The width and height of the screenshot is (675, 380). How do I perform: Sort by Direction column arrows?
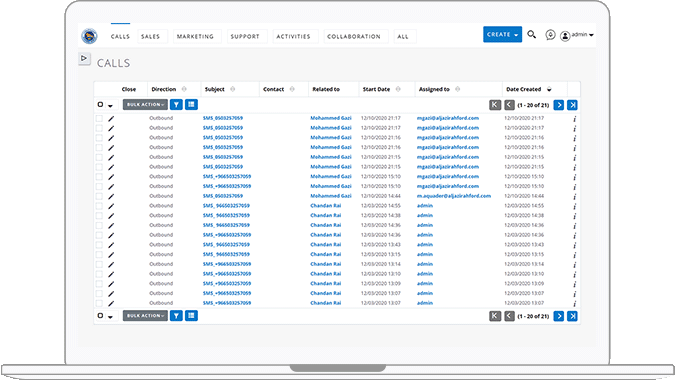(x=184, y=89)
